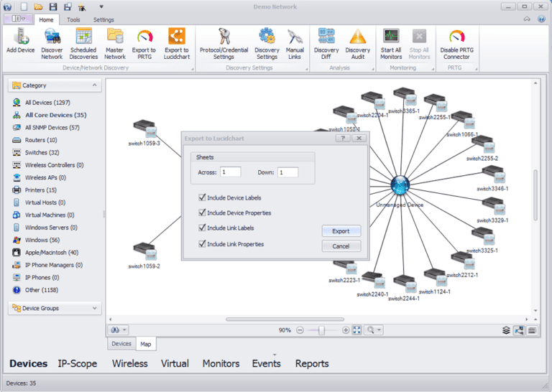Switch to the Devices view tab below the map
The height and width of the screenshot is (392, 552).
pyautogui.click(x=121, y=343)
